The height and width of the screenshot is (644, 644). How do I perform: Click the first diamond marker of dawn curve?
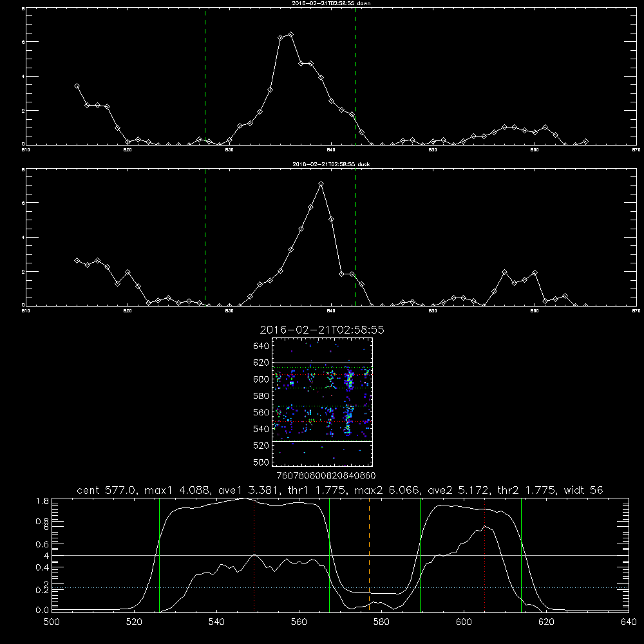(x=77, y=86)
